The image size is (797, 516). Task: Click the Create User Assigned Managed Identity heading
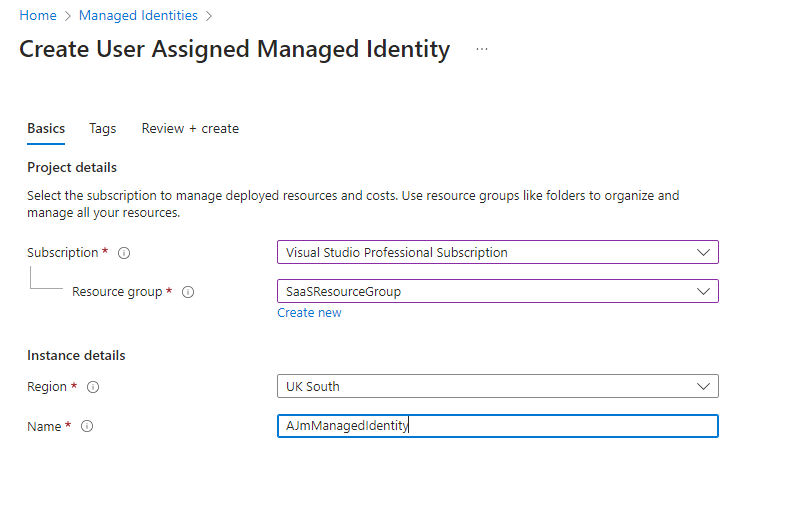click(235, 49)
